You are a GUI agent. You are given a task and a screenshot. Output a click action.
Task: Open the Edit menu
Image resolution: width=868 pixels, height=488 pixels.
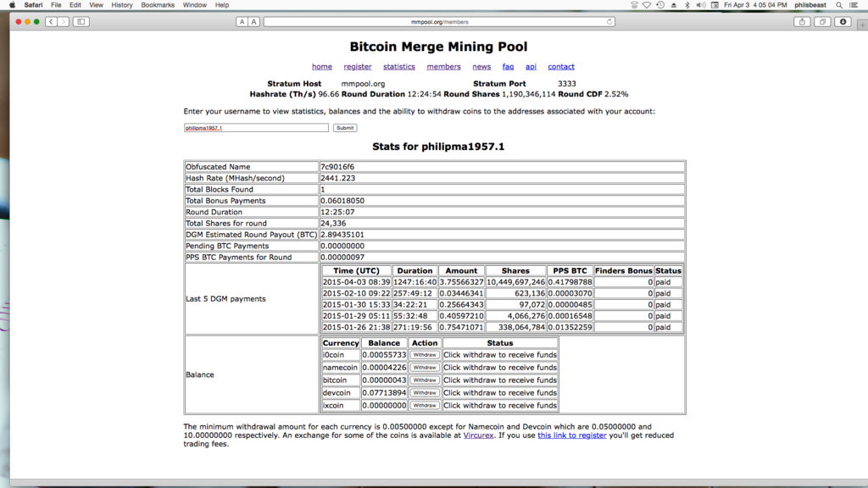pos(75,5)
